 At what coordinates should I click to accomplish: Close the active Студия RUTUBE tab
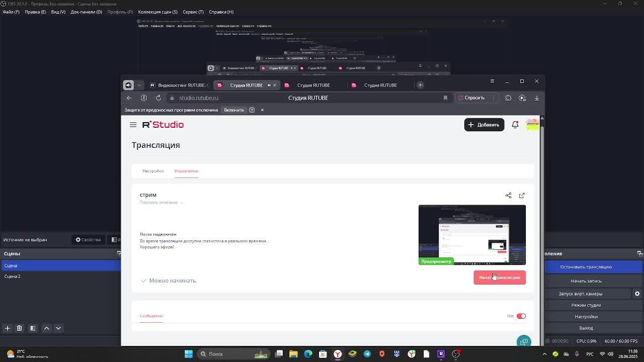coord(275,85)
